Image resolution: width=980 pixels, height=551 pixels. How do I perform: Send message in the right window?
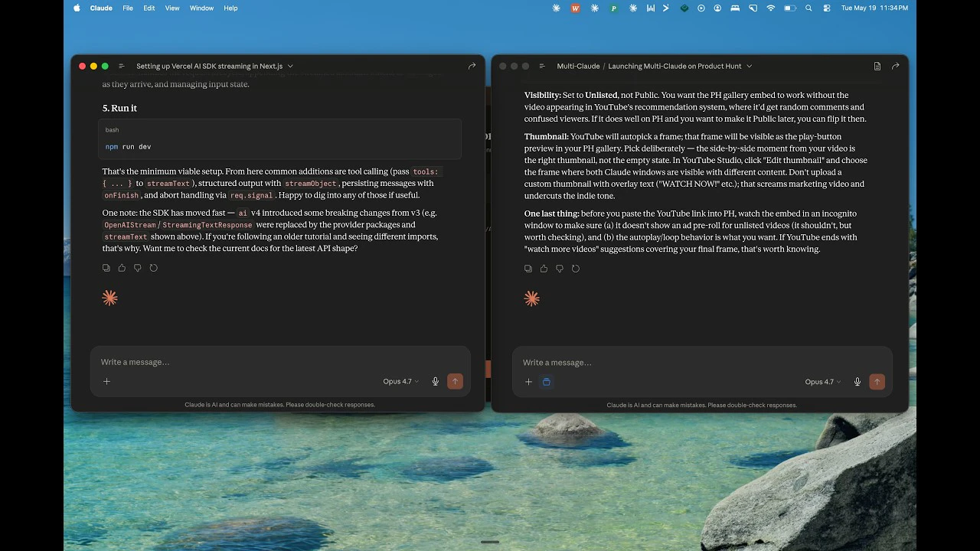coord(877,382)
